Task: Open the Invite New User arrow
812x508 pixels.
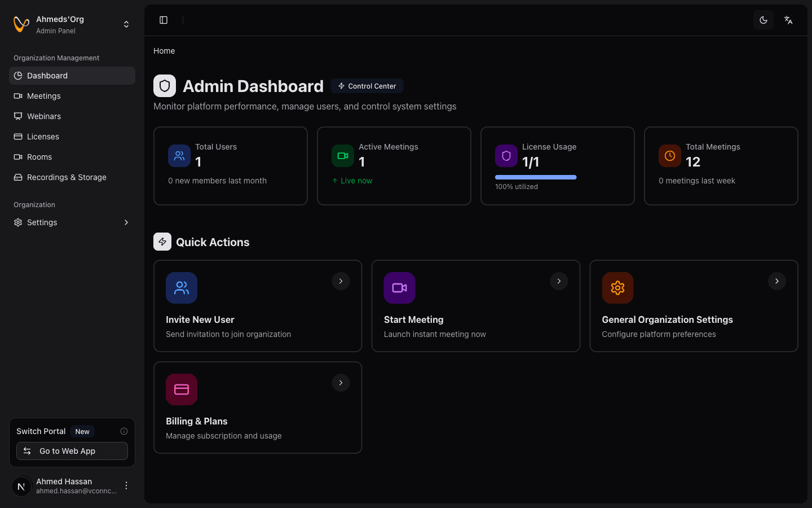Action: click(341, 281)
